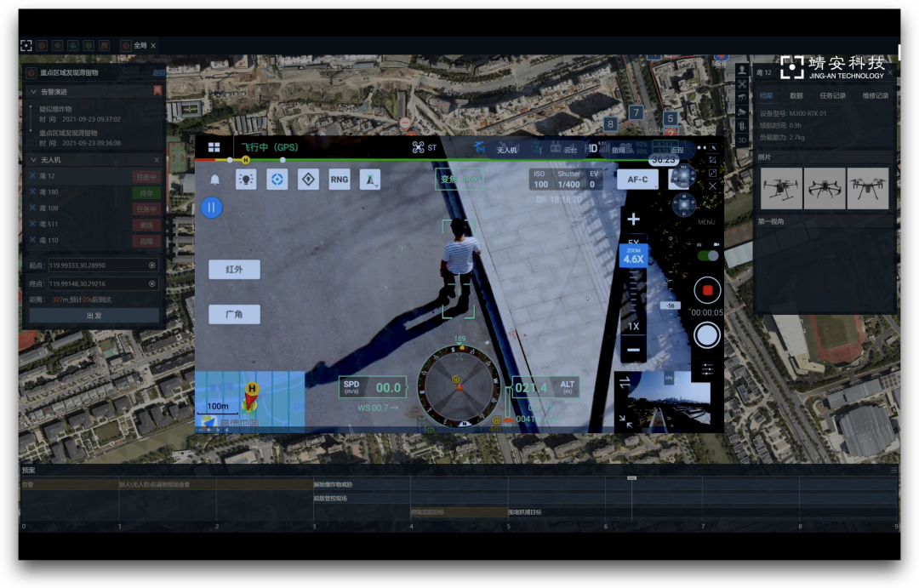Click the blue crosshair target icon
Image resolution: width=919 pixels, height=588 pixels.
click(x=277, y=180)
